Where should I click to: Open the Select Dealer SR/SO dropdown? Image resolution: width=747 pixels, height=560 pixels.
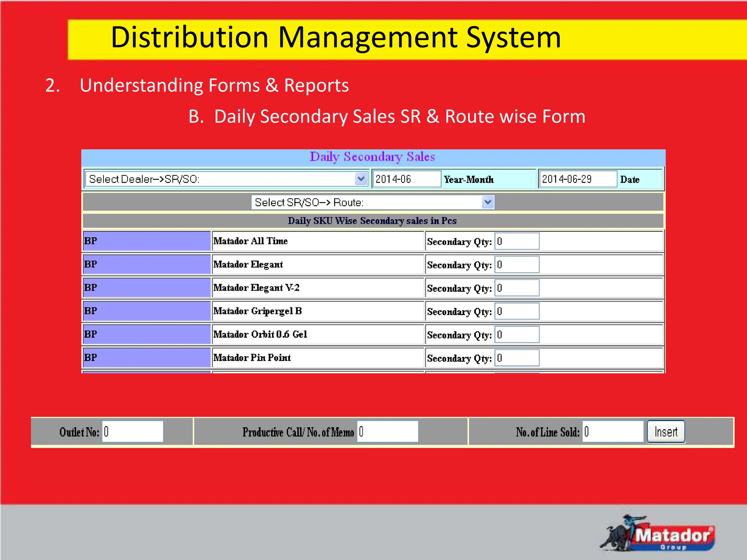pos(226,179)
